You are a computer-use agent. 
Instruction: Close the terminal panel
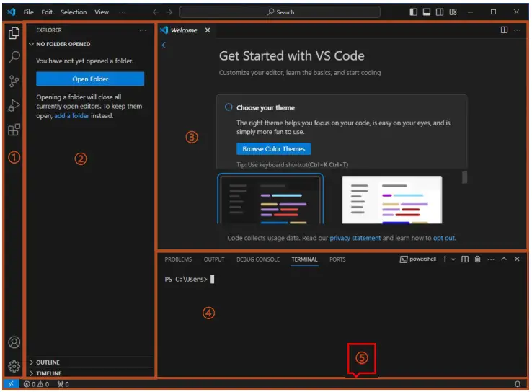[x=517, y=259]
